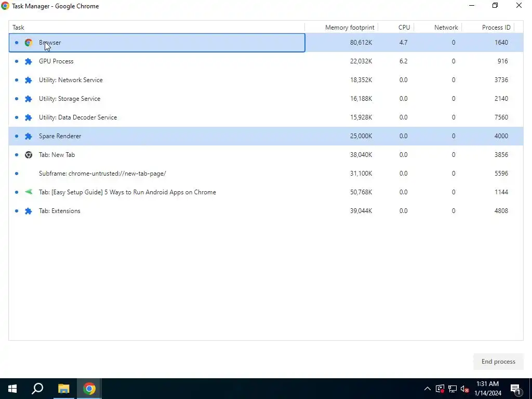This screenshot has width=532, height=399.
Task: Click the 15,928K memory value
Action: pos(361,117)
